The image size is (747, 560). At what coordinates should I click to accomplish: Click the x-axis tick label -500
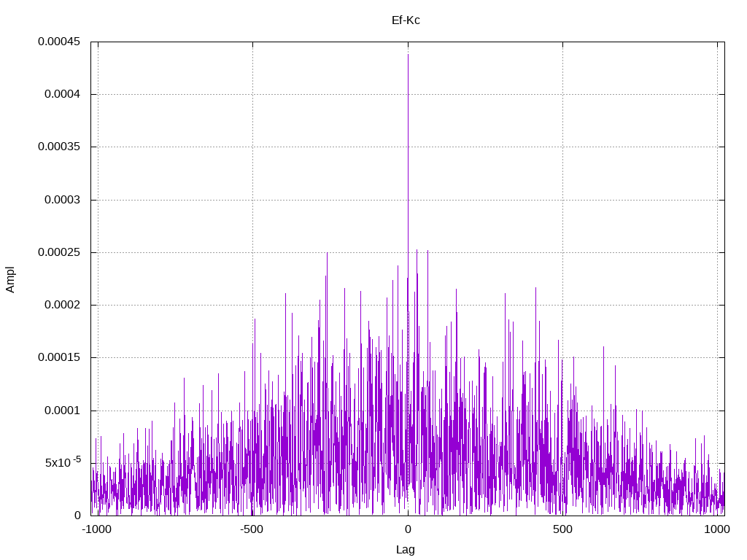[x=252, y=529]
